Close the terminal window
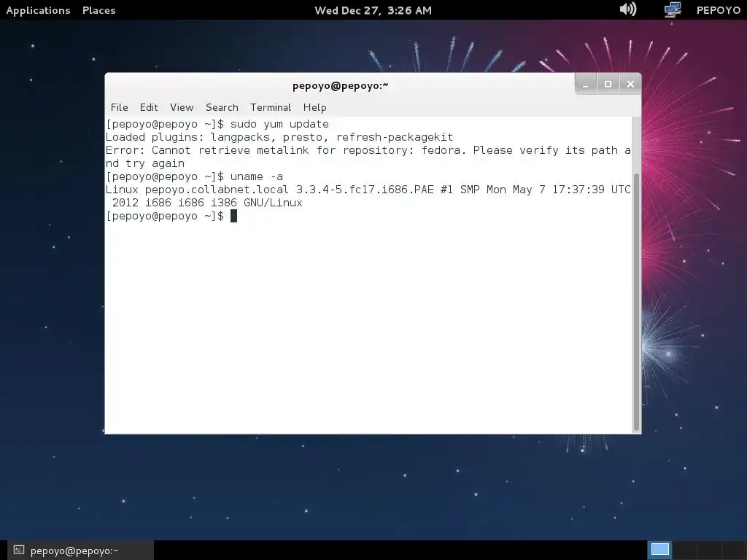This screenshot has height=560, width=747. coord(630,85)
